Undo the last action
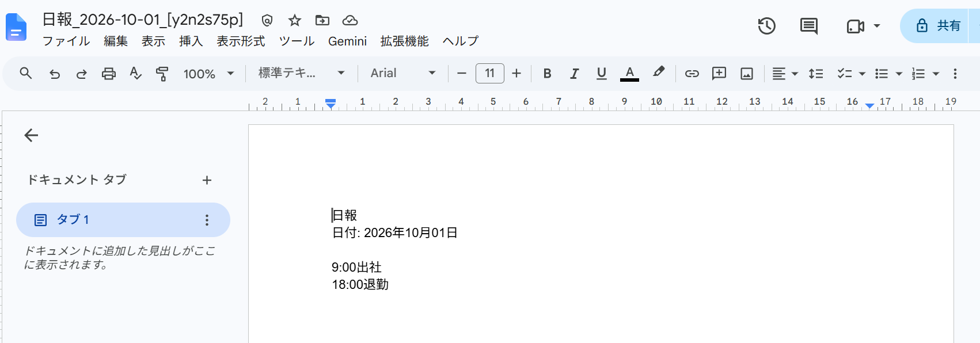Viewport: 980px width, 343px height. pyautogui.click(x=55, y=74)
